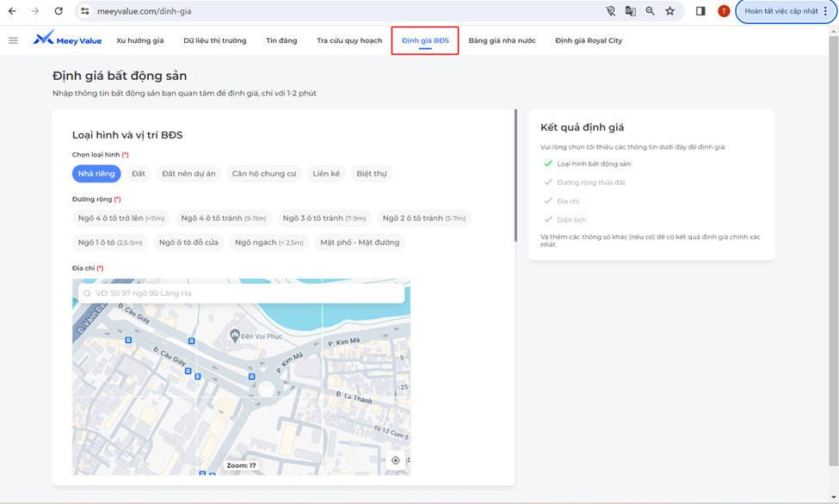Go back with the browser back arrow

click(x=12, y=11)
